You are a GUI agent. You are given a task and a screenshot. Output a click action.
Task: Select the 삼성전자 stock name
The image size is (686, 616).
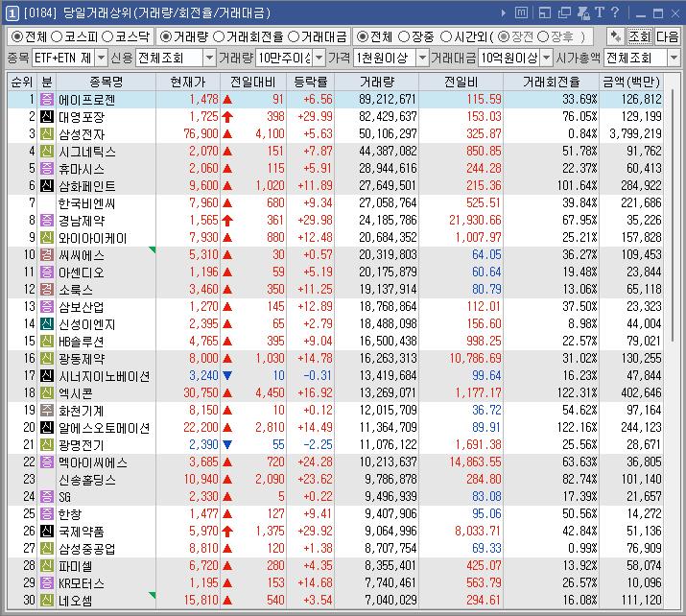(82, 134)
